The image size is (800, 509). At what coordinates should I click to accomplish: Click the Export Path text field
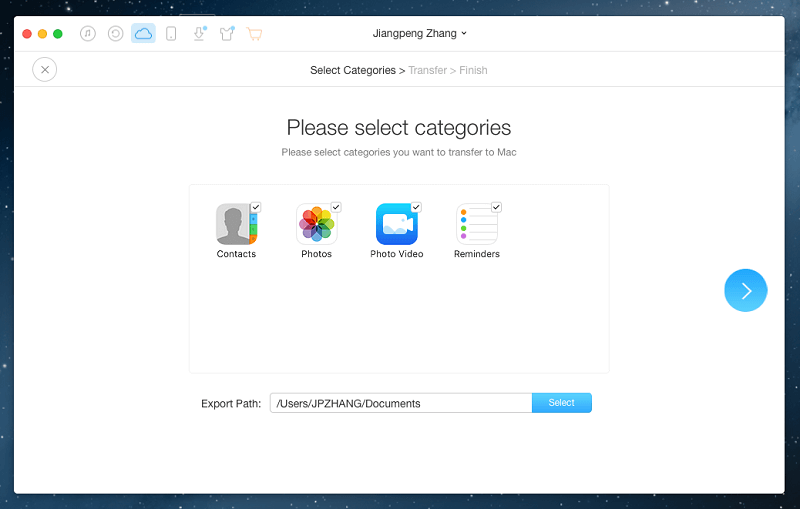(401, 403)
